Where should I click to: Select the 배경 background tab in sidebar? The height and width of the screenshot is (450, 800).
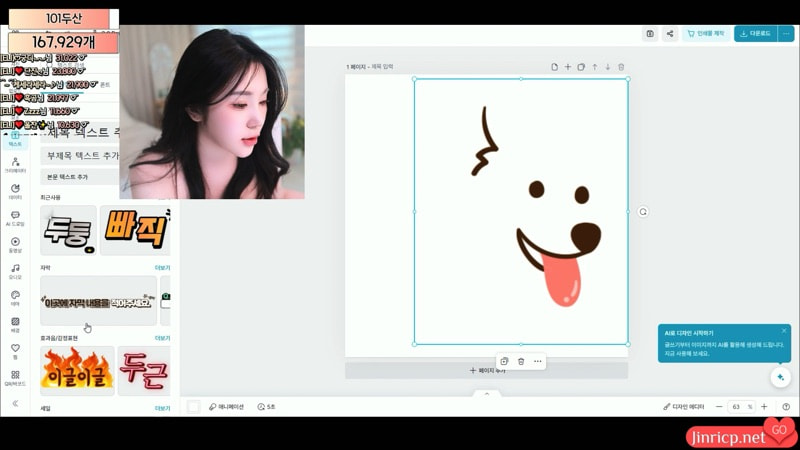tap(15, 325)
